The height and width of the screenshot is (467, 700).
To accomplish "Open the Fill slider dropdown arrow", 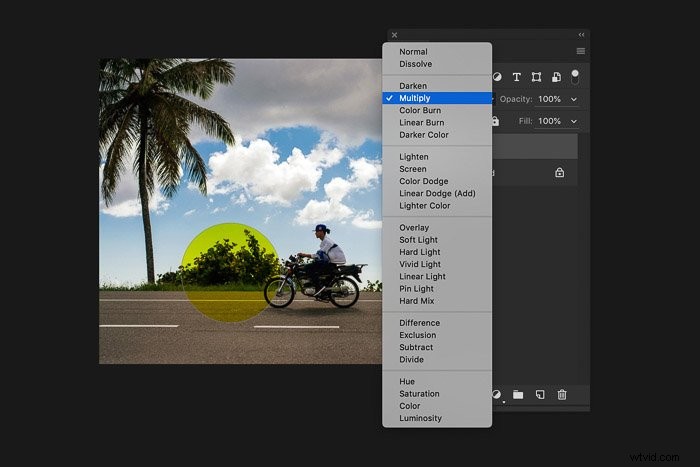I will pyautogui.click(x=574, y=121).
